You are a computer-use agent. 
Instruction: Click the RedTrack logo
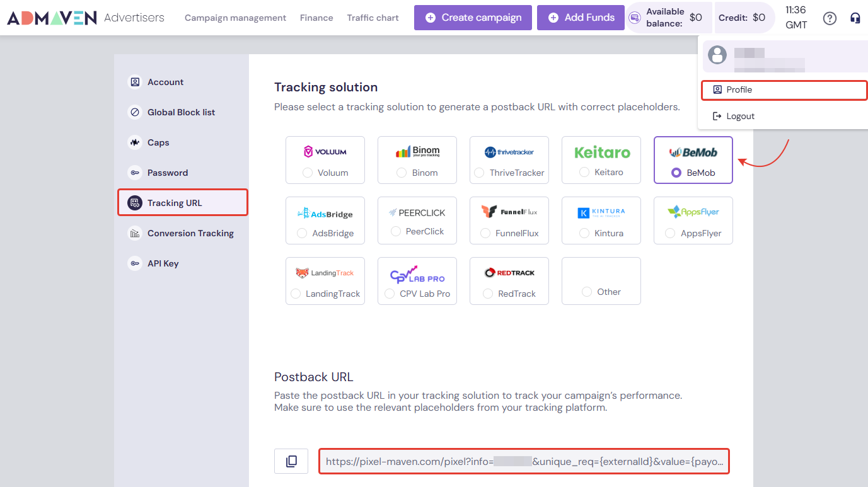coord(509,273)
